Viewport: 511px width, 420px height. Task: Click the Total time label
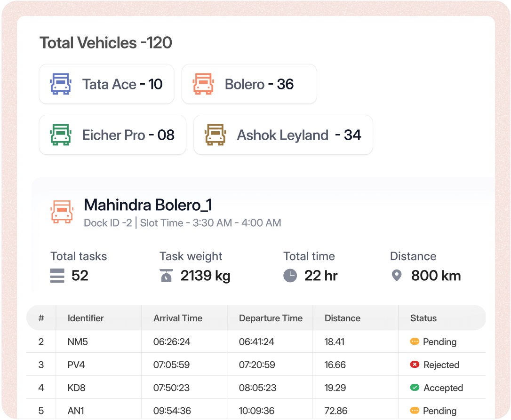(x=309, y=256)
